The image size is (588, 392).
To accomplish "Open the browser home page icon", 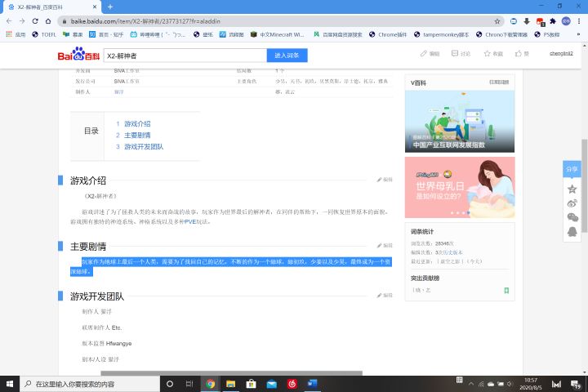I will (48, 21).
